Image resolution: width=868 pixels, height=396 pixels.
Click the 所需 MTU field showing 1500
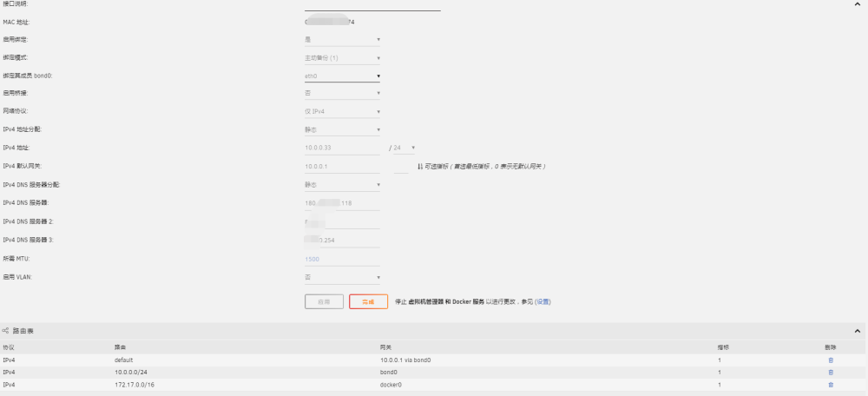(x=342, y=259)
